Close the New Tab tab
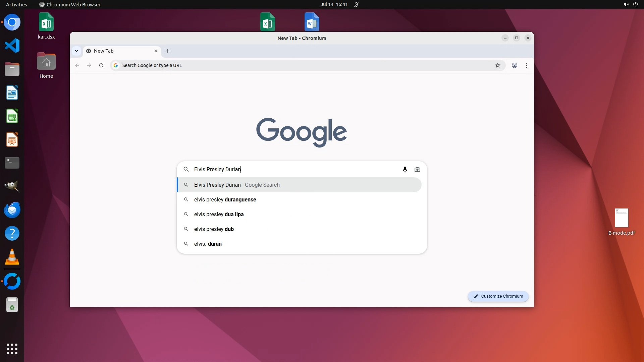Image resolution: width=644 pixels, height=362 pixels. tap(156, 51)
